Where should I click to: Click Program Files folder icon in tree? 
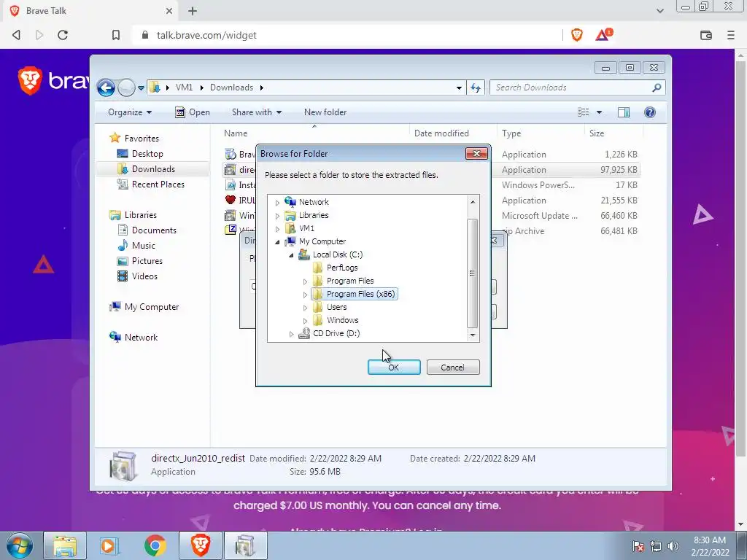(318, 281)
